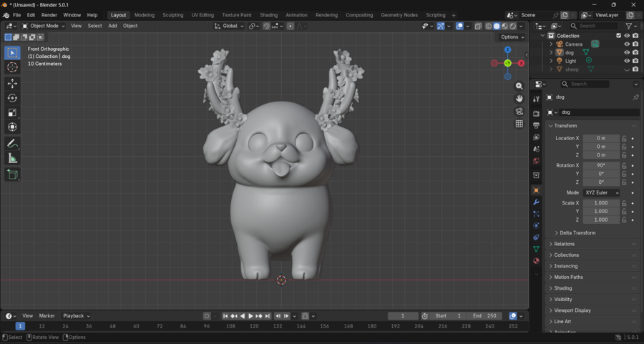
Task: Open the Object Mode dropdown
Action: [43, 26]
